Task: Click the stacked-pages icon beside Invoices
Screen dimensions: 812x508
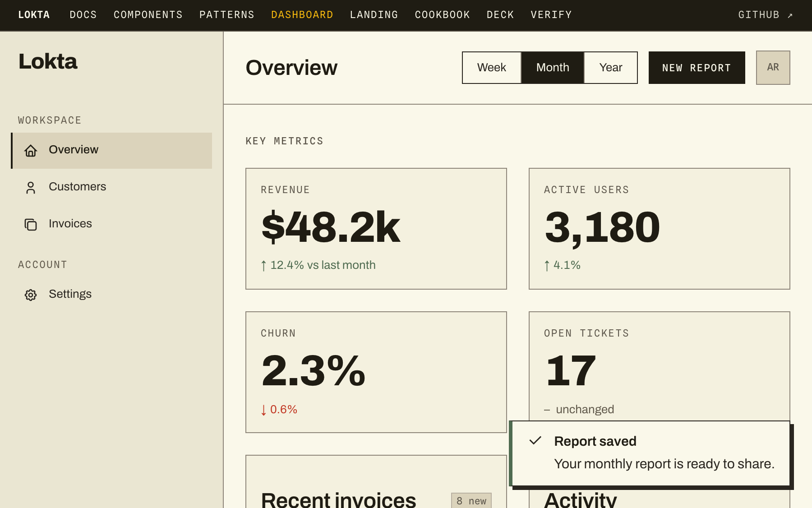Action: (31, 224)
